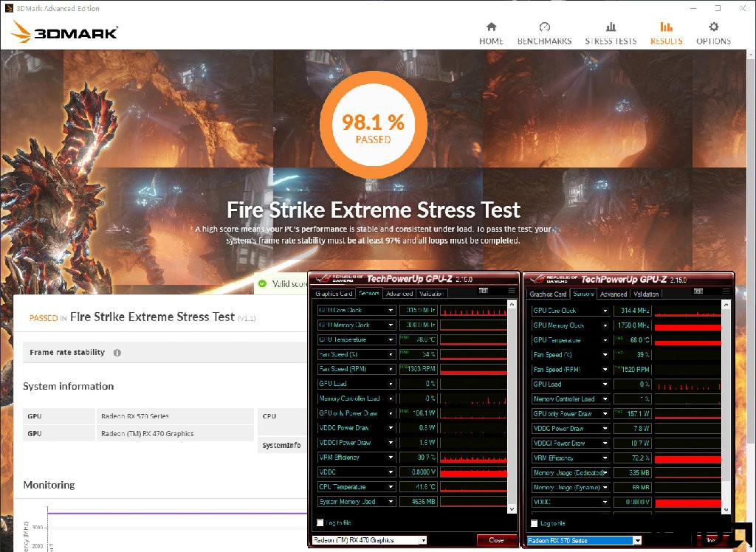The width and height of the screenshot is (756, 552).
Task: Click the GPU Core Clock graph in RX 470 GPU-Z
Action: (473, 311)
